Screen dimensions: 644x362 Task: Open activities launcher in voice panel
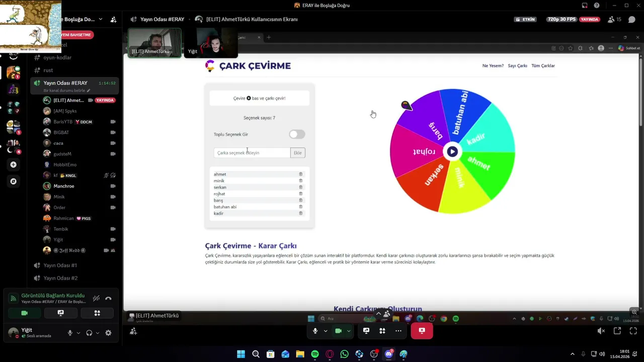point(97,313)
